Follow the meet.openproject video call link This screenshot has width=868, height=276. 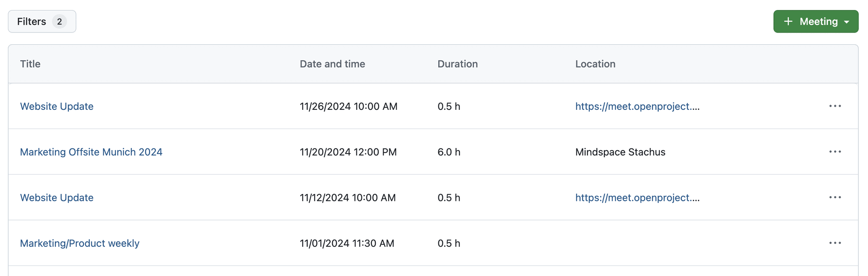click(637, 106)
